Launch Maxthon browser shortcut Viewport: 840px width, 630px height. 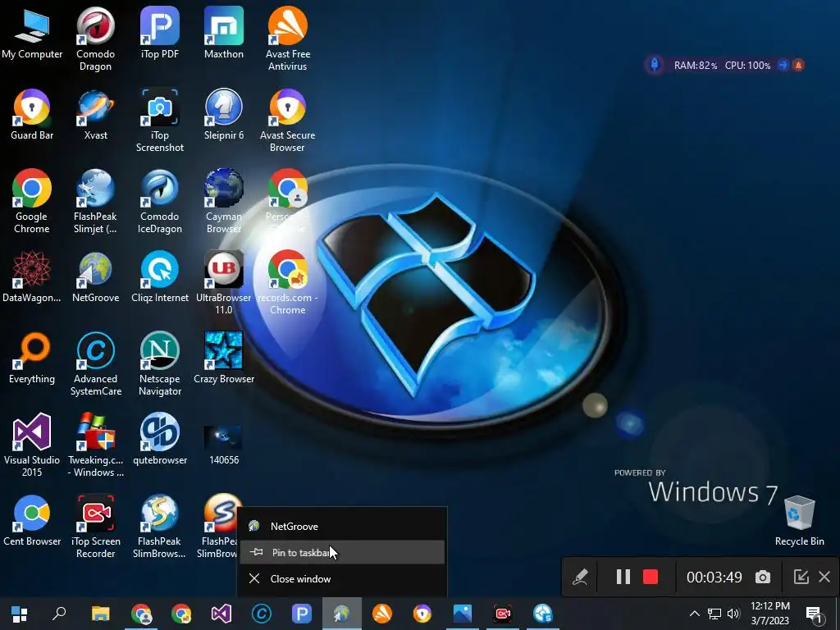(223, 33)
